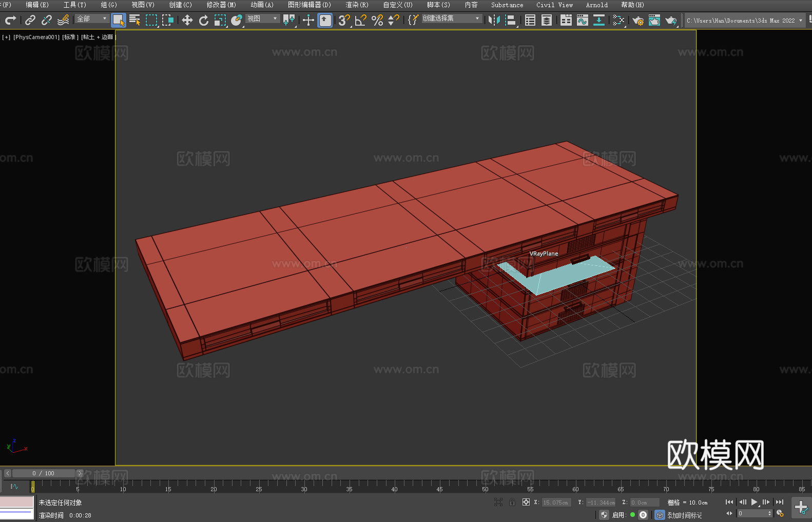Screen dimensions: 812x522
Task: Toggle Angle Snap
Action: tap(361, 20)
